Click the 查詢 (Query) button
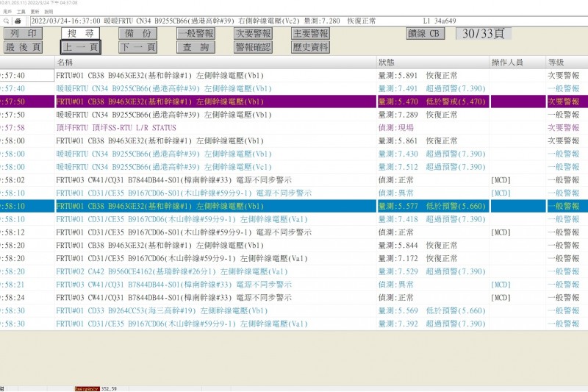Image resolution: width=588 pixels, height=392 pixels. click(196, 48)
